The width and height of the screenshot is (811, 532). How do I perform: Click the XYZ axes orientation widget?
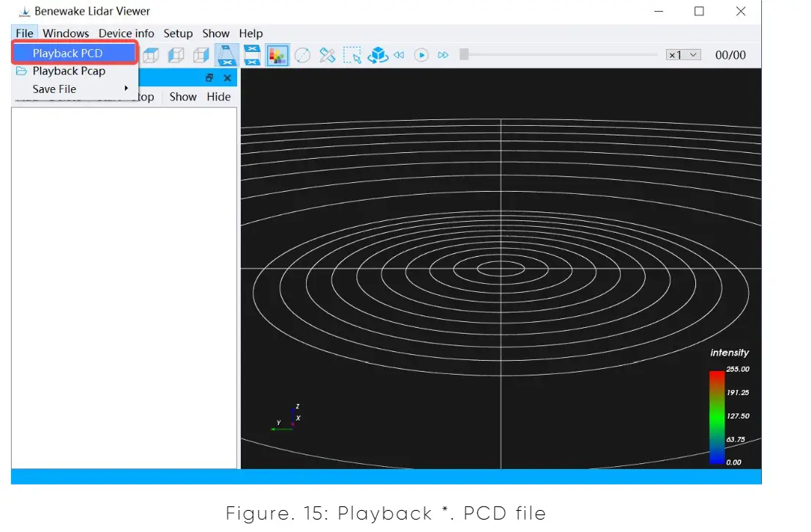(x=286, y=419)
